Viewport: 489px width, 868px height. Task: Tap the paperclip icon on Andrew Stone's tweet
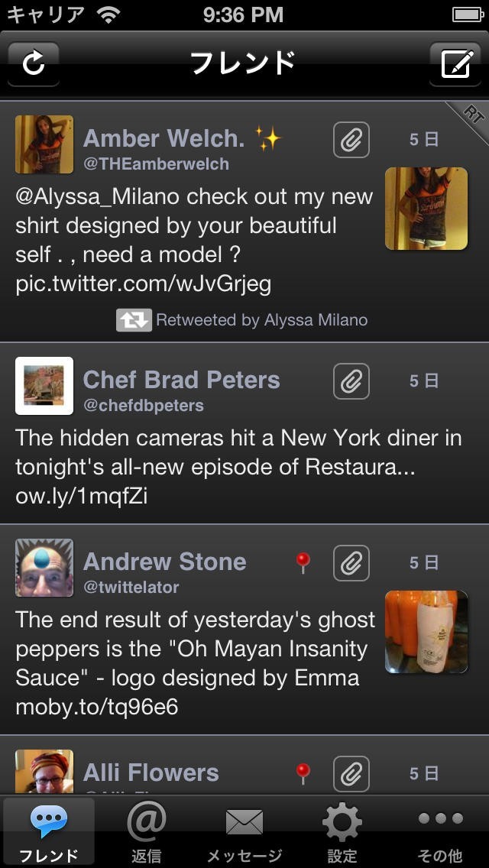(x=351, y=564)
